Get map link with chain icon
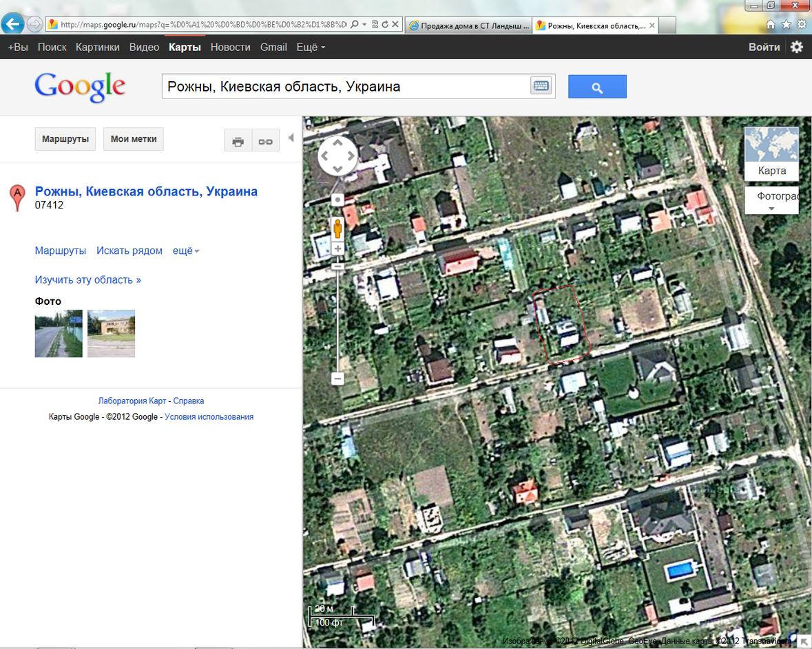Image resolution: width=812 pixels, height=649 pixels. (266, 140)
